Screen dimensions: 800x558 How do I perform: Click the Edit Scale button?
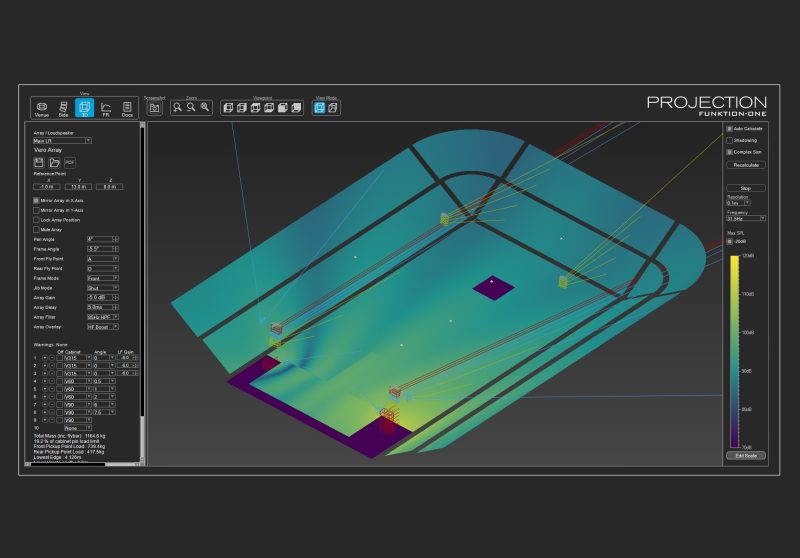(745, 456)
